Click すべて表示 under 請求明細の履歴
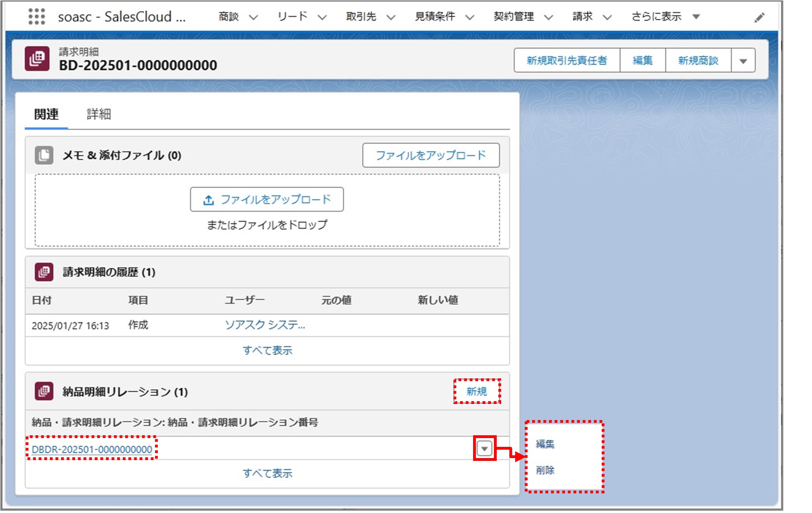The height and width of the screenshot is (513, 812). (268, 350)
